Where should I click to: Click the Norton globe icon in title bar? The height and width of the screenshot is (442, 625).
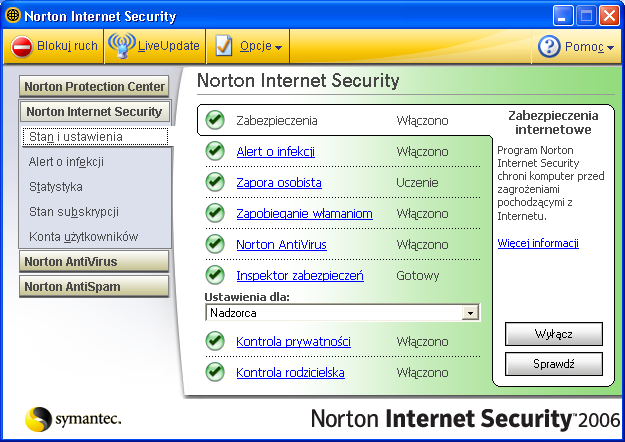click(12, 16)
